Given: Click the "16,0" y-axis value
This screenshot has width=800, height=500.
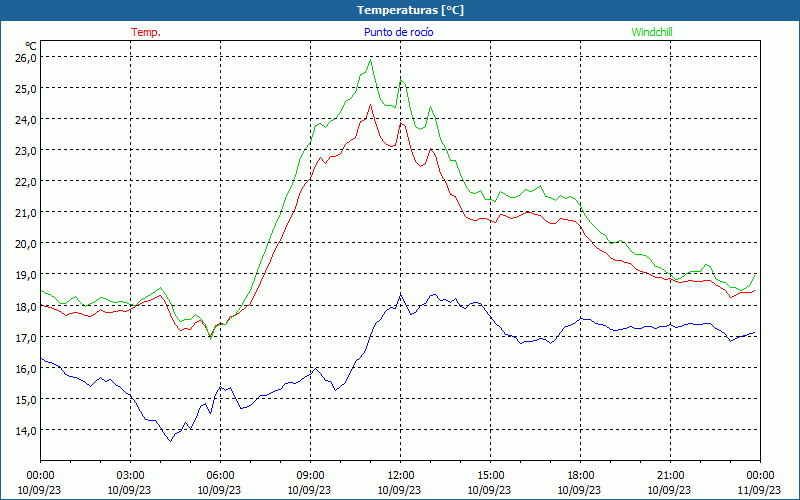Looking at the screenshot, I should click(26, 369).
